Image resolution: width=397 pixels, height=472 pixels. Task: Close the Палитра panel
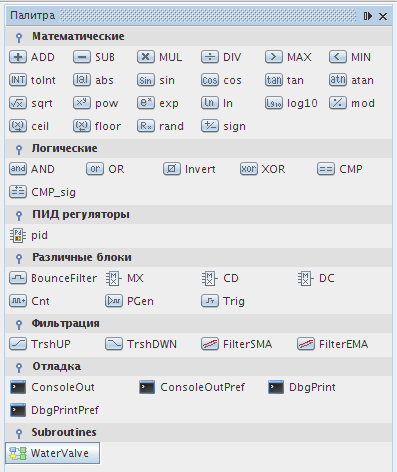[x=383, y=16]
